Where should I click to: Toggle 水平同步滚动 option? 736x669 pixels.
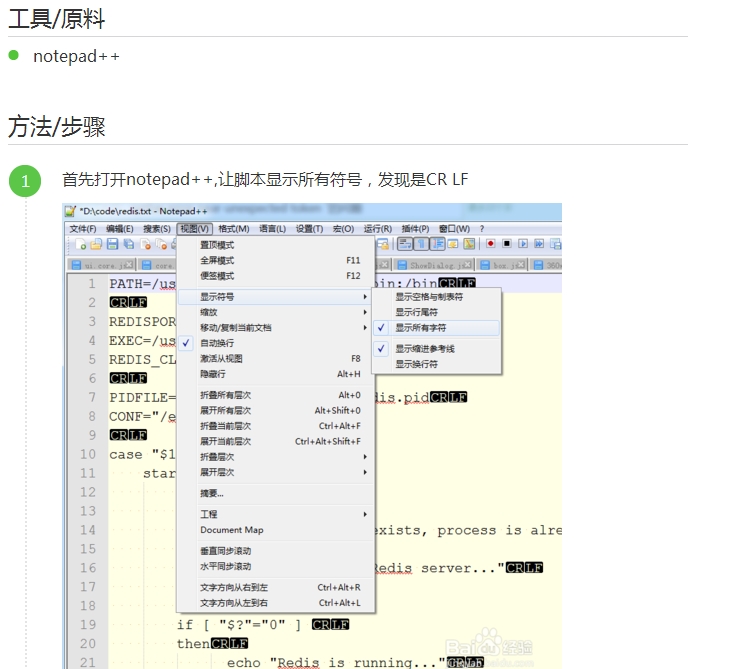pyautogui.click(x=276, y=566)
